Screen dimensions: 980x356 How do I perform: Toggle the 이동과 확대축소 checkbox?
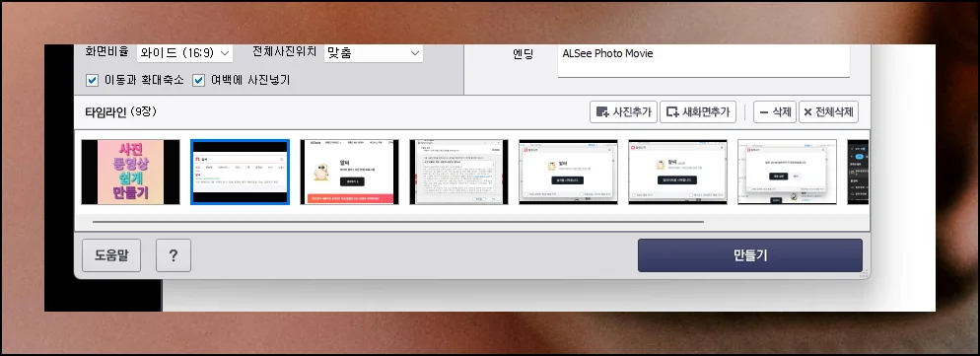92,80
